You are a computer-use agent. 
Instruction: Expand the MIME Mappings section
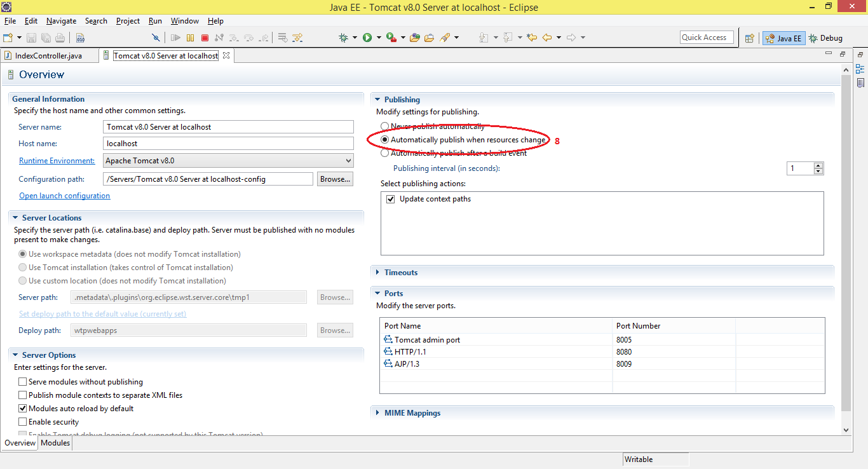click(379, 412)
